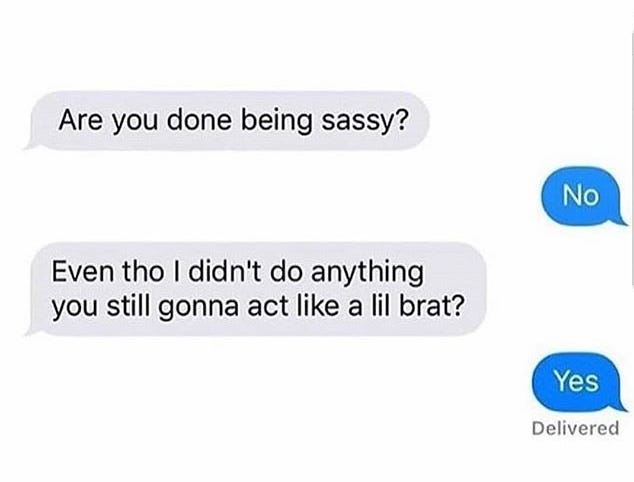Image resolution: width=634 pixels, height=482 pixels.
Task: Select the blue "Yes" reply bubble
Action: (x=576, y=381)
